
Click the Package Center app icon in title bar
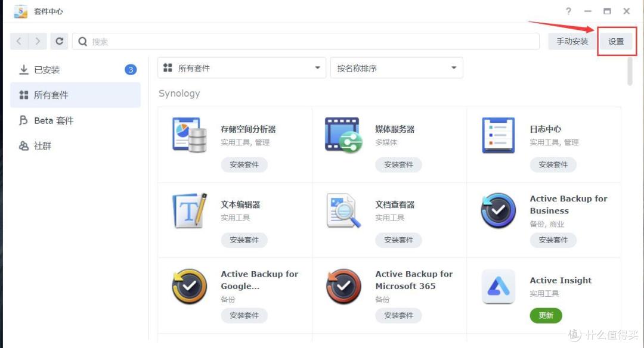pyautogui.click(x=20, y=11)
